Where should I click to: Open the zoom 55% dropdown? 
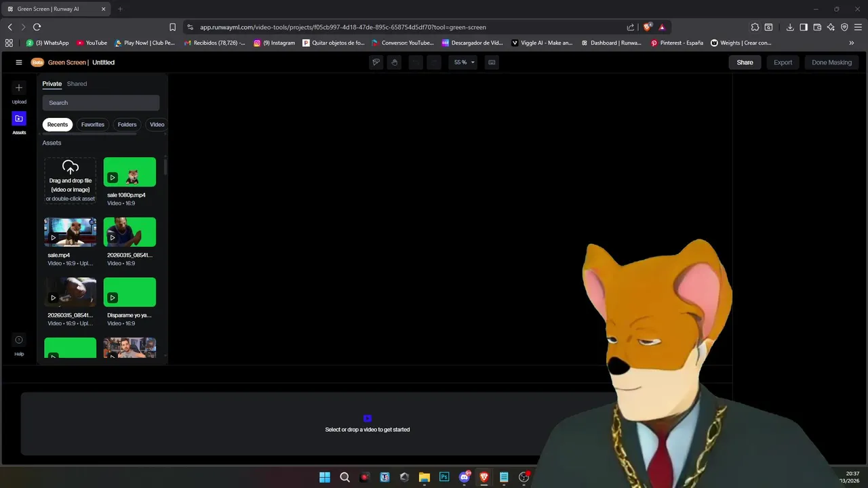coord(465,62)
